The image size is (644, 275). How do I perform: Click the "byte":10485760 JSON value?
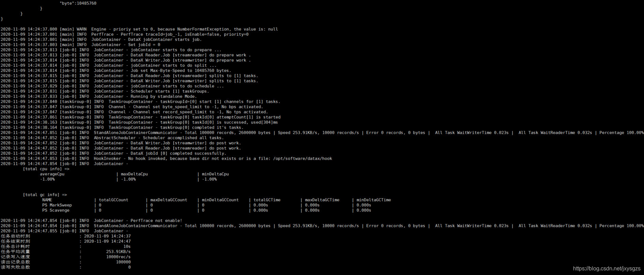(x=78, y=3)
